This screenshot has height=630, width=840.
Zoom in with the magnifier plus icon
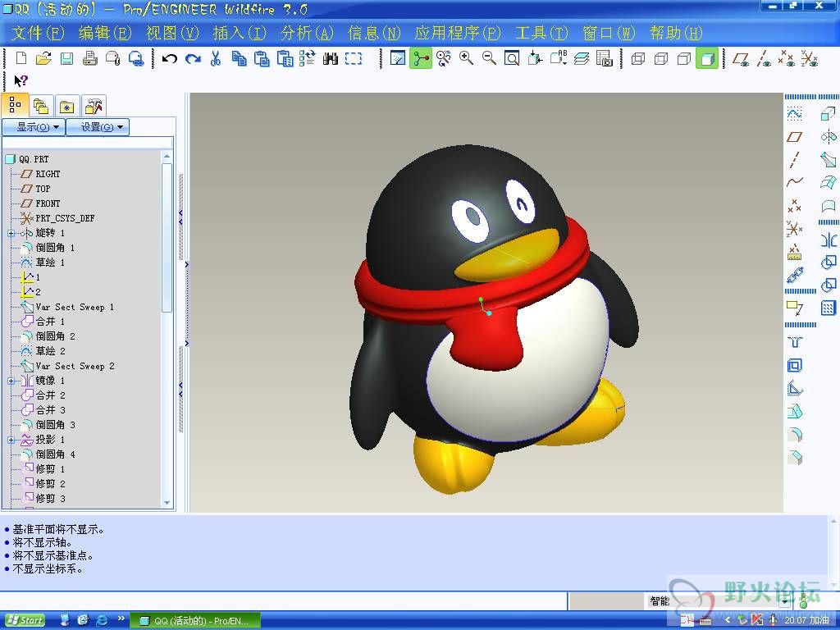466,58
